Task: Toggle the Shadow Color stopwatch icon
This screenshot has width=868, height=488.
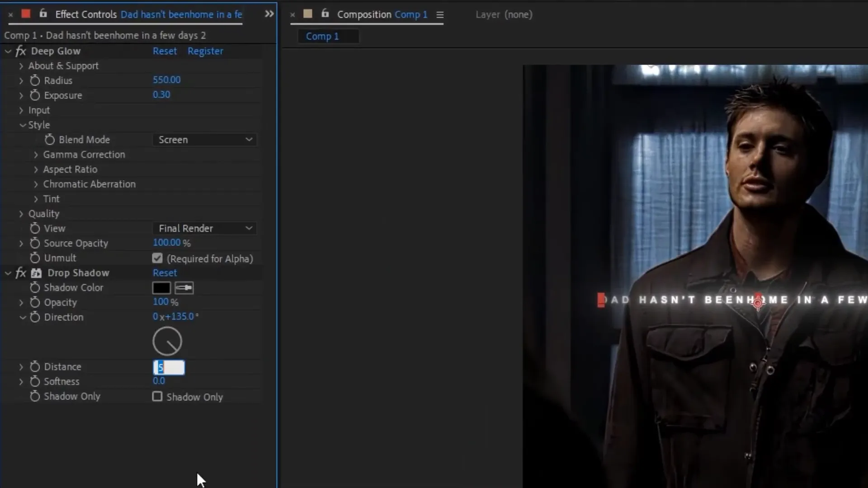Action: pos(35,287)
